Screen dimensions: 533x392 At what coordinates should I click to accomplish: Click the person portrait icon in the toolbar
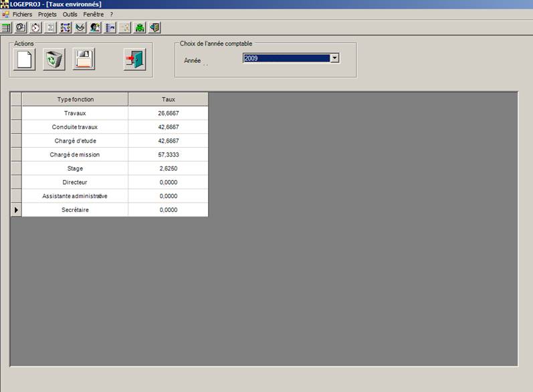click(x=95, y=27)
